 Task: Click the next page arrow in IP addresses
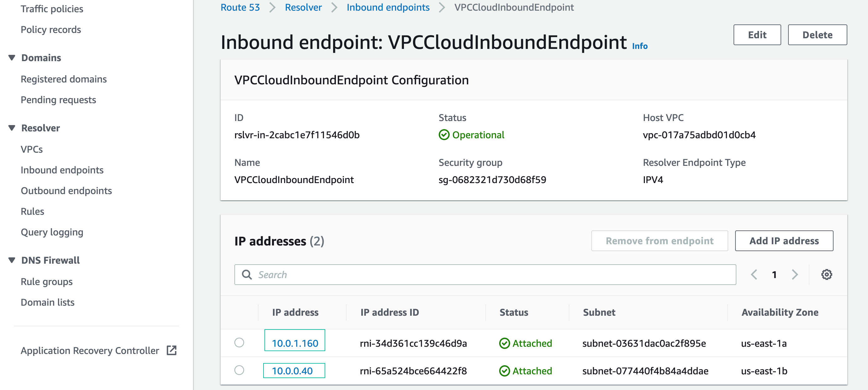[795, 274]
